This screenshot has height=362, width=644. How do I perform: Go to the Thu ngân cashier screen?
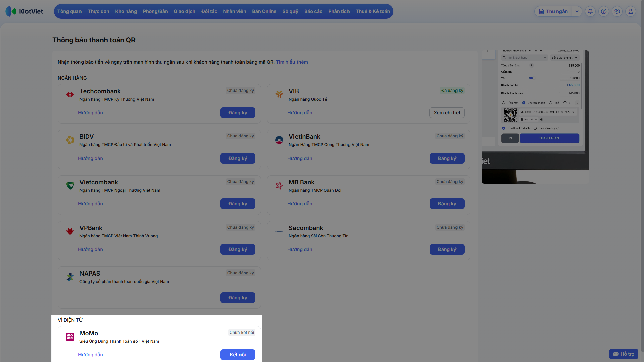pos(553,11)
